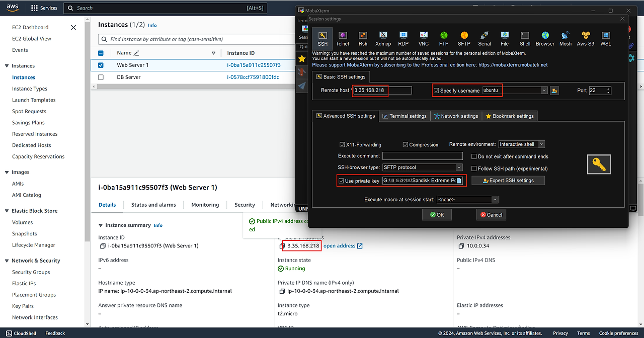Select the Telnet session type icon
Screen dimensions: 644x338
(343, 38)
